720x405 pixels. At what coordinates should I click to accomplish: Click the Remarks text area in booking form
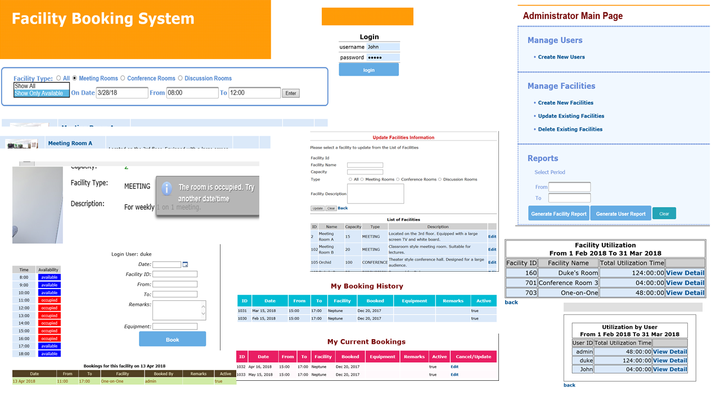(x=179, y=310)
